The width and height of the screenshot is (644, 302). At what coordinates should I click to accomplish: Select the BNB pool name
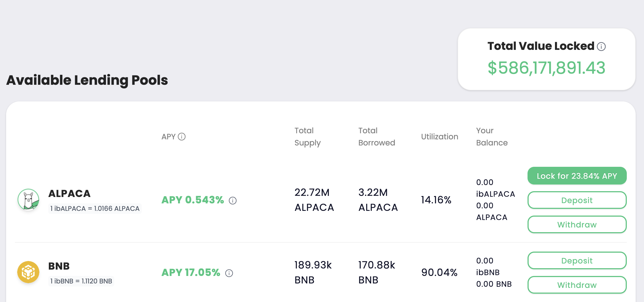tap(59, 266)
